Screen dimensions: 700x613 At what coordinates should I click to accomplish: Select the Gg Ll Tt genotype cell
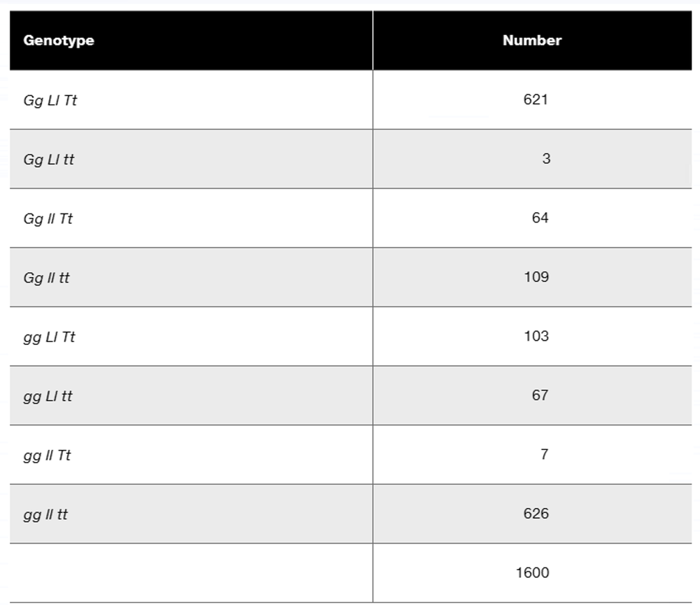pyautogui.click(x=50, y=100)
